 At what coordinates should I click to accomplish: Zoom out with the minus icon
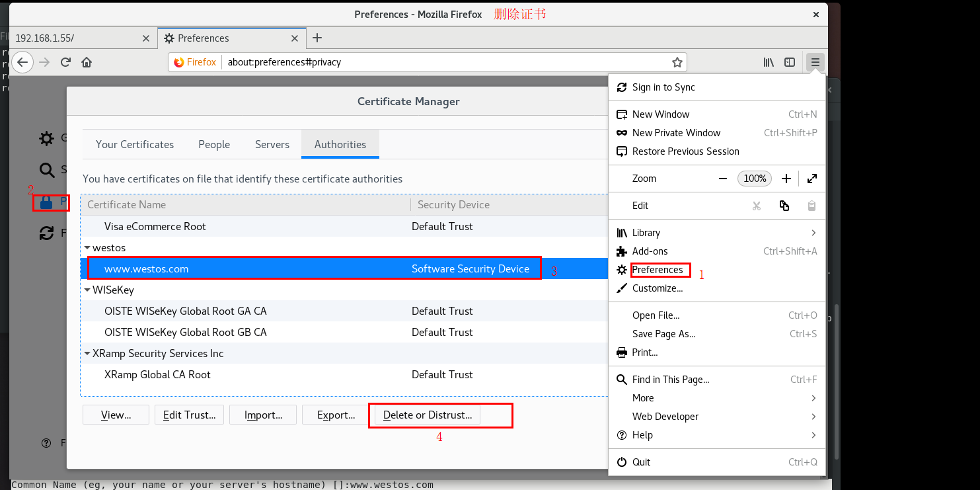pyautogui.click(x=723, y=179)
